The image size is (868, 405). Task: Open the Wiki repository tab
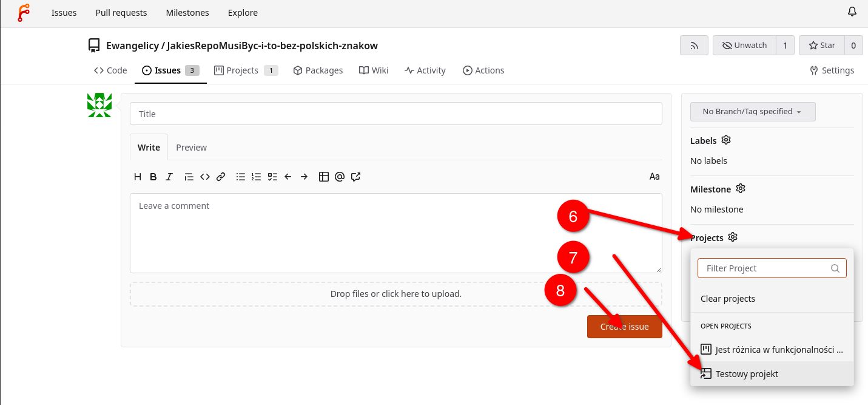(374, 70)
